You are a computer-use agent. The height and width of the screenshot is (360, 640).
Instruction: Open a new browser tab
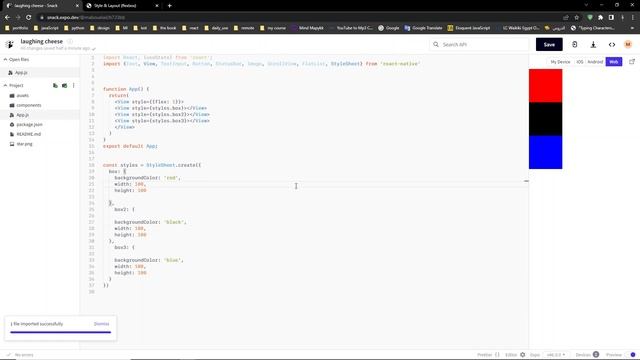[169, 6]
